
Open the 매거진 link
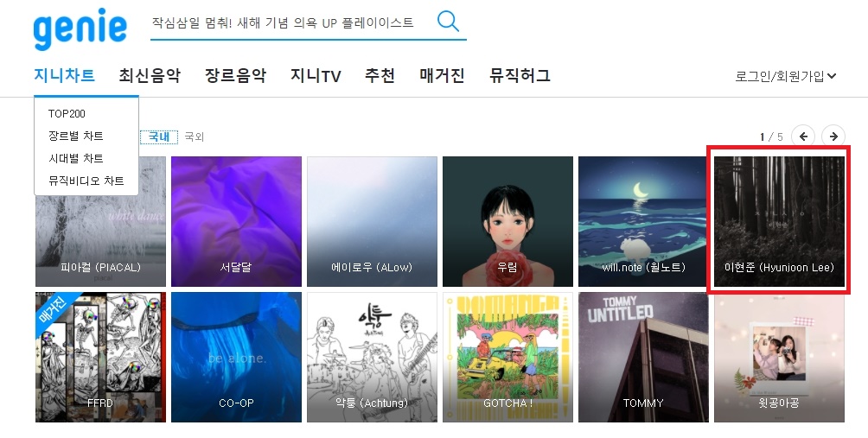(442, 75)
